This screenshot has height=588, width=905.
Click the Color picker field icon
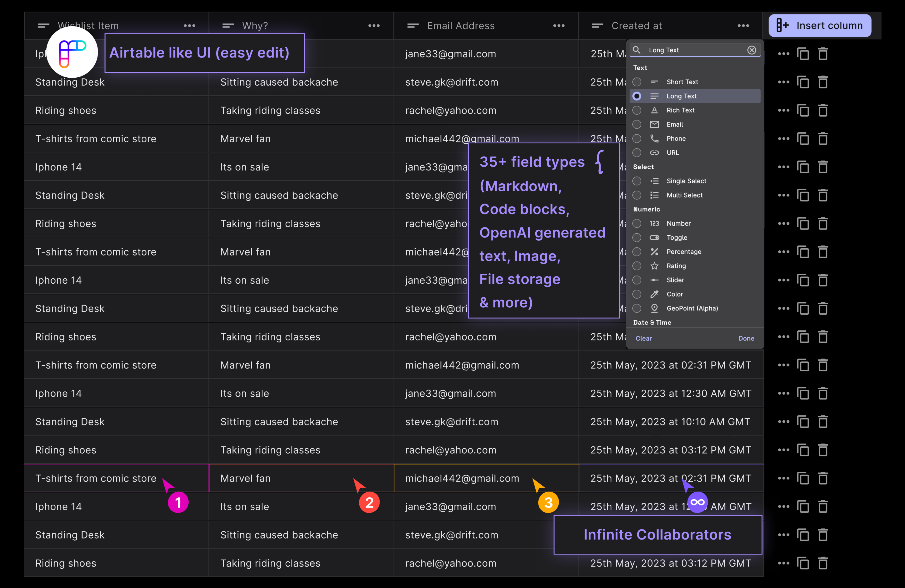click(654, 294)
